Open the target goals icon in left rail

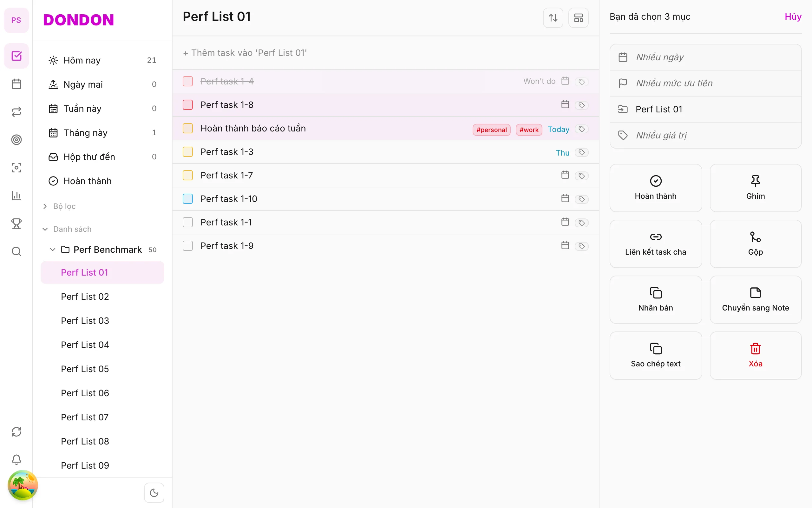point(16,139)
